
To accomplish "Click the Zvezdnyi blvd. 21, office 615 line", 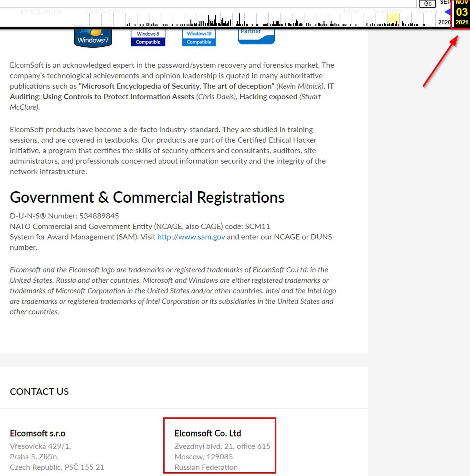I will (222, 446).
